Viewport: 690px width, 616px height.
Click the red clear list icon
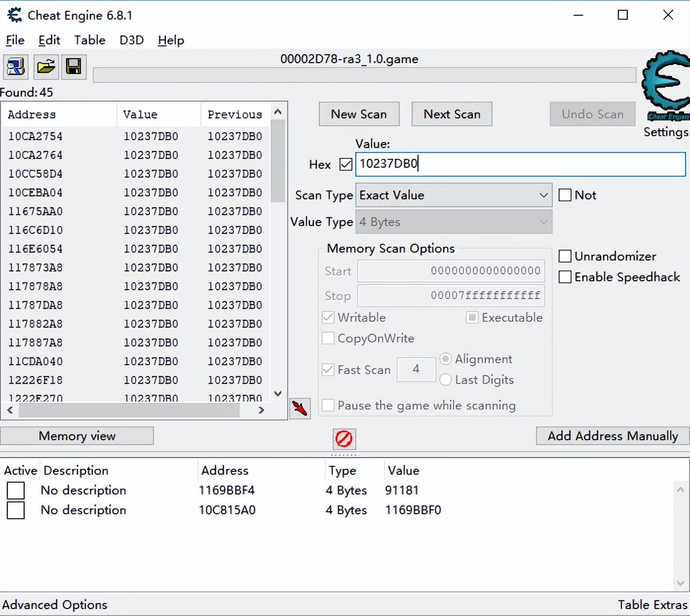click(344, 438)
